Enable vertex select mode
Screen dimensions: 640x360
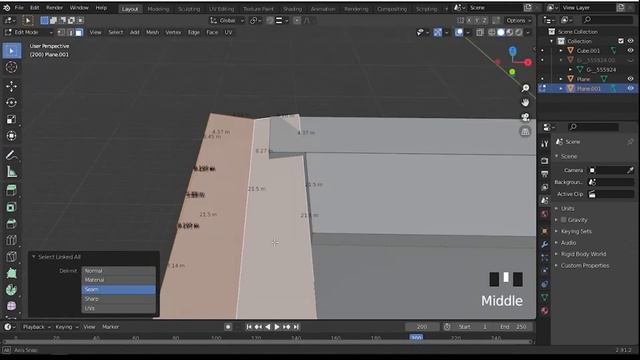tap(61, 32)
